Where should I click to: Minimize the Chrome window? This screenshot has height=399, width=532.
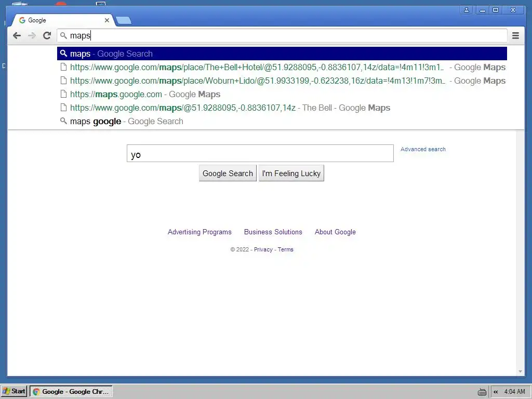[482, 10]
